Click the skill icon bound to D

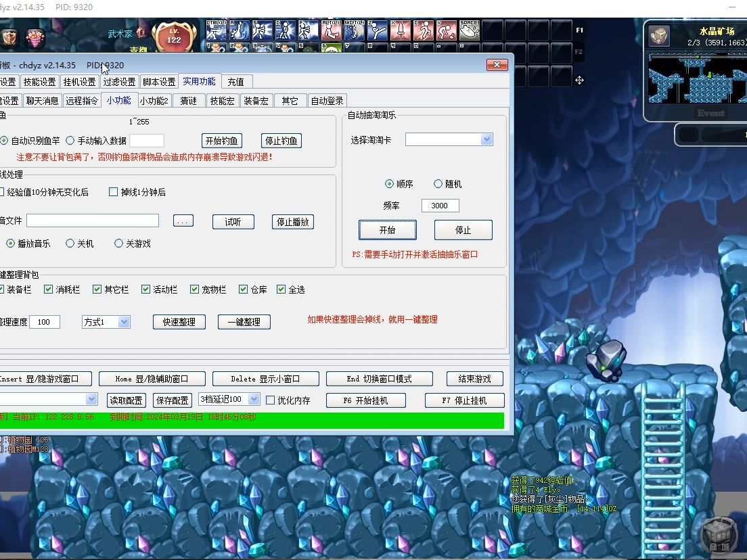286,30
